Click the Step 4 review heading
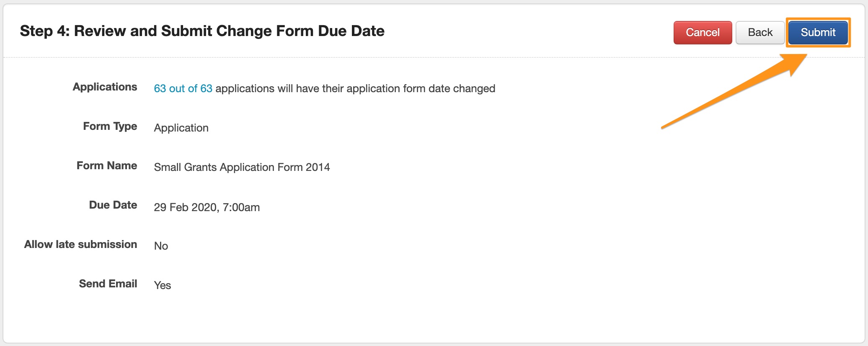This screenshot has height=346, width=868. (x=202, y=31)
